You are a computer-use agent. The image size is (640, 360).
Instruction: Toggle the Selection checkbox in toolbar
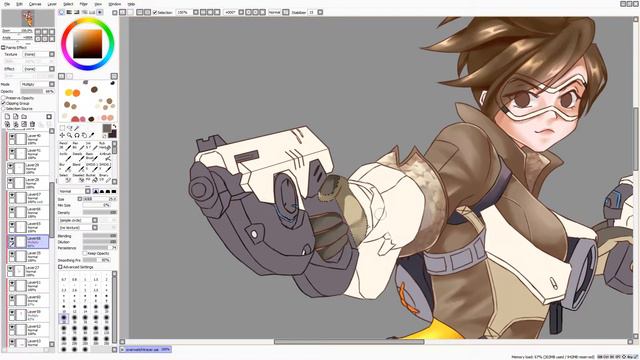tap(155, 13)
